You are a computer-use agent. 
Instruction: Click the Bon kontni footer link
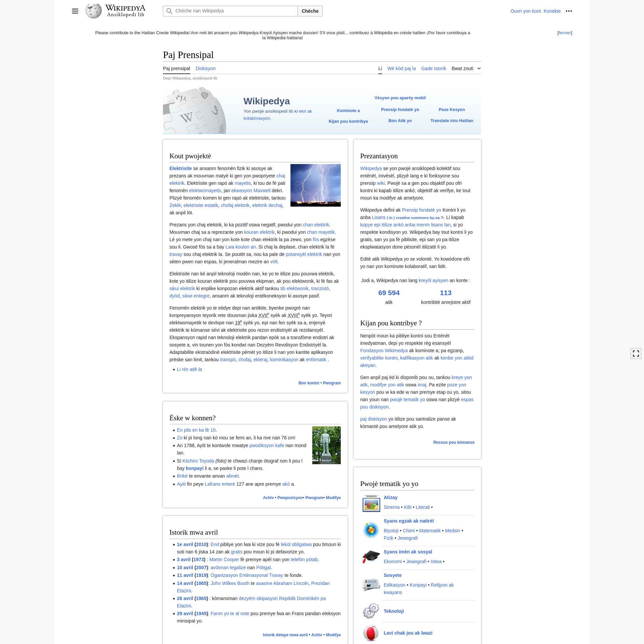(309, 383)
